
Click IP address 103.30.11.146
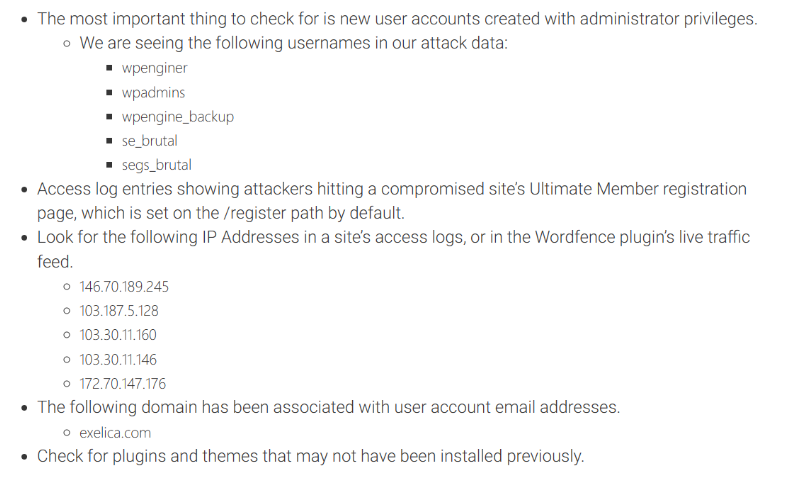117,359
